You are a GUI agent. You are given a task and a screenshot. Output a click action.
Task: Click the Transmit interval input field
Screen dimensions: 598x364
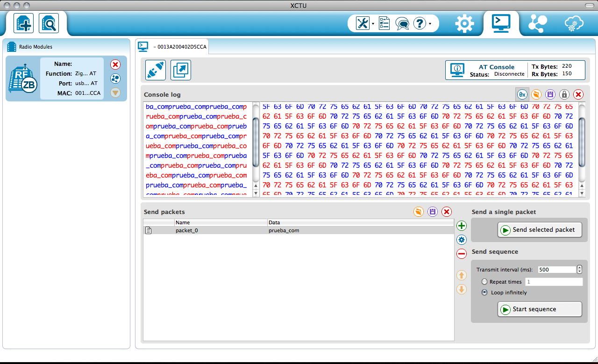tap(556, 270)
